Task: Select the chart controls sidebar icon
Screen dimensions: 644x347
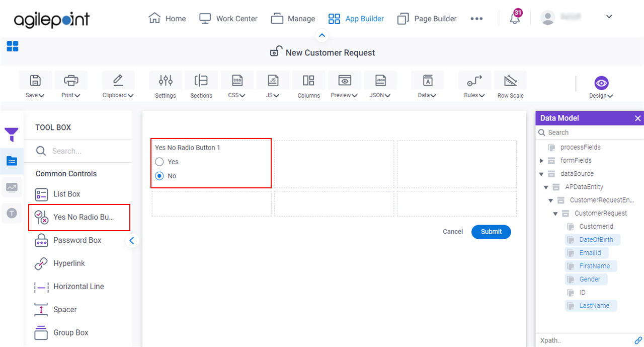Action: pyautogui.click(x=12, y=187)
